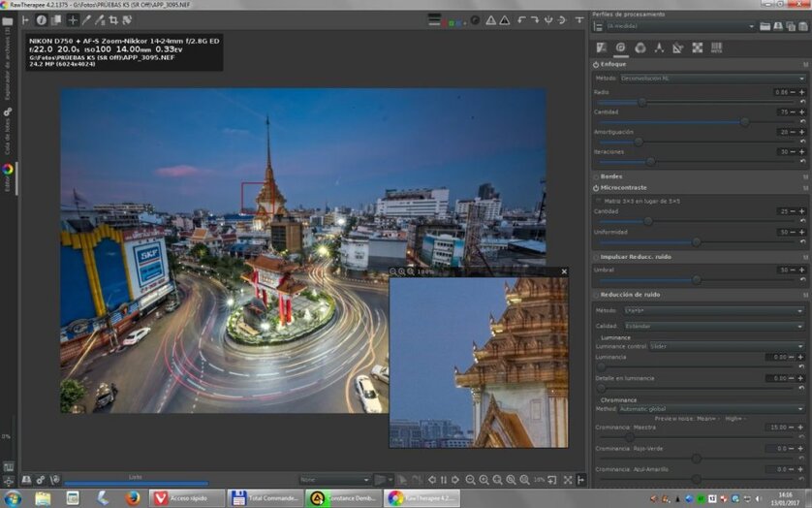This screenshot has width=812, height=508.
Task: Enable the Bordes tool
Action: click(595, 176)
